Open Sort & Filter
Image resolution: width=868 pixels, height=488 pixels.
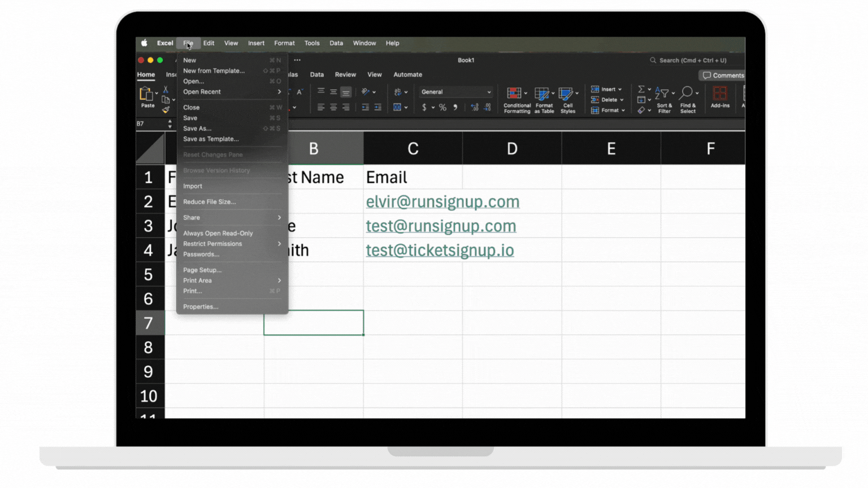665,101
